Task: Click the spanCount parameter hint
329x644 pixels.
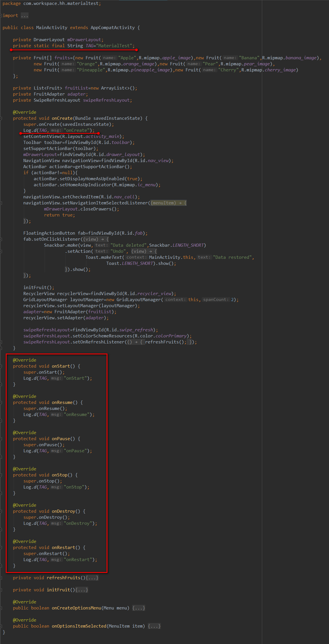Action: pos(216,300)
